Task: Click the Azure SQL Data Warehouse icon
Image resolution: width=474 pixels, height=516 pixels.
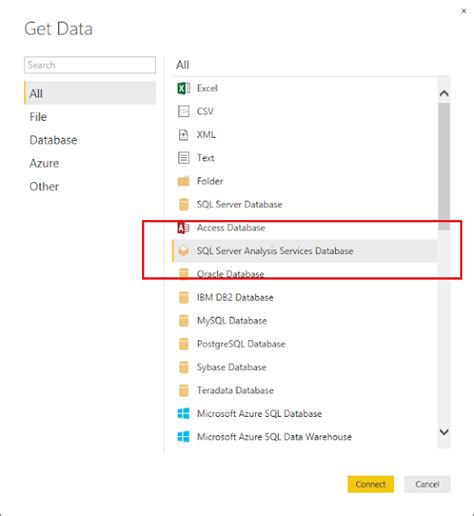Action: click(183, 437)
